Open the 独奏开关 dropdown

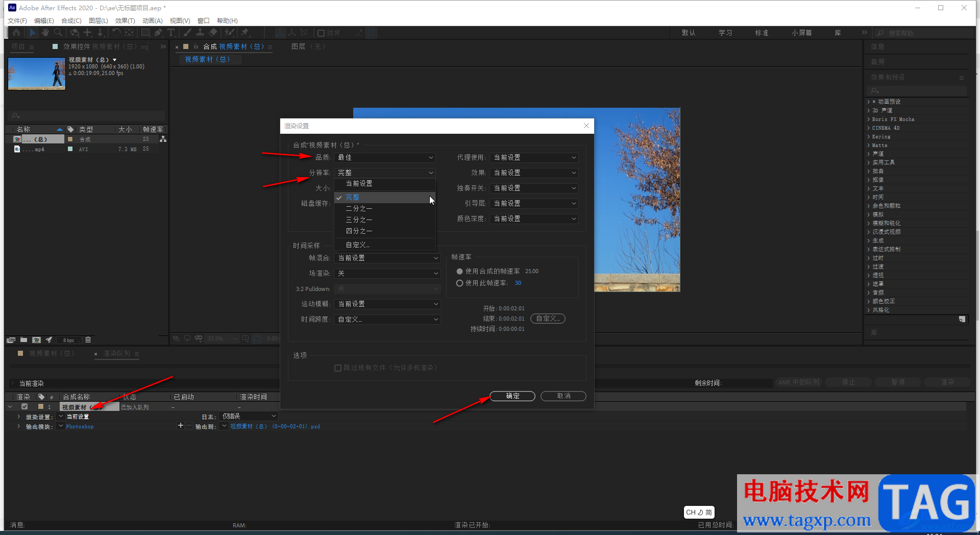534,188
